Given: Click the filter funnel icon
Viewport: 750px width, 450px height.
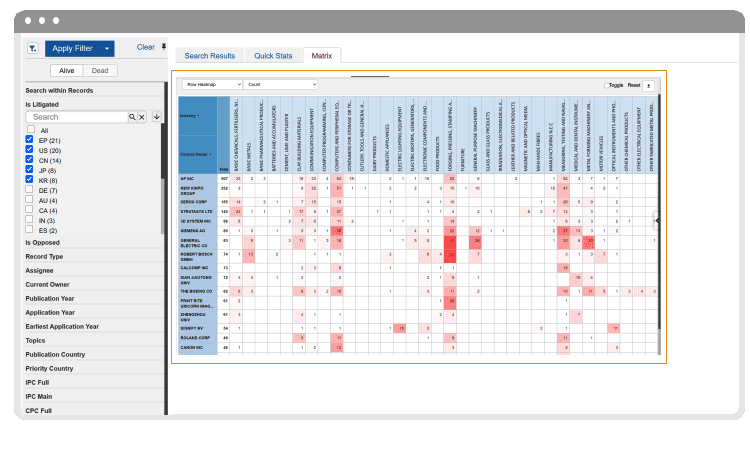Looking at the screenshot, I should [x=33, y=48].
